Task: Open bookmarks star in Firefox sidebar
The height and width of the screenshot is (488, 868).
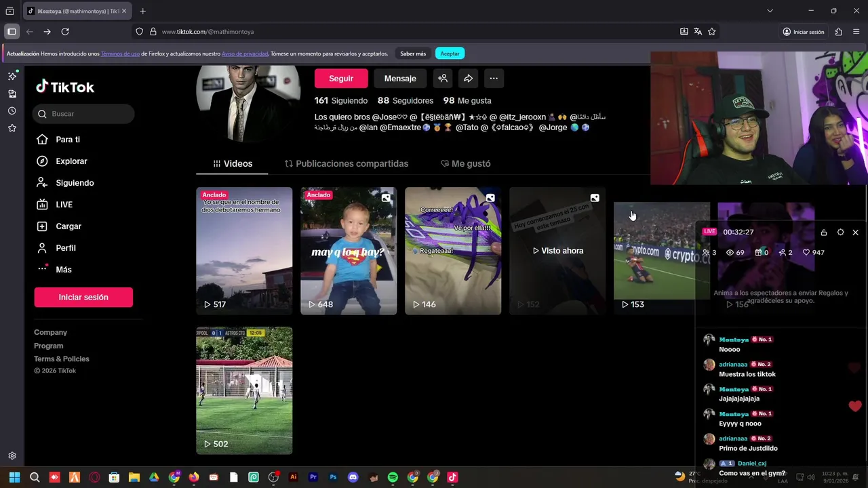Action: (12, 128)
